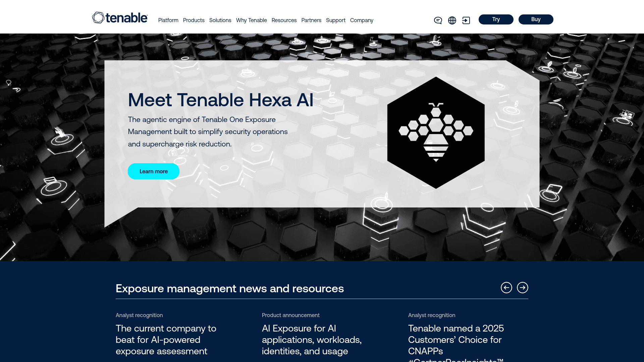
Task: Open the Partners menu
Action: [311, 20]
